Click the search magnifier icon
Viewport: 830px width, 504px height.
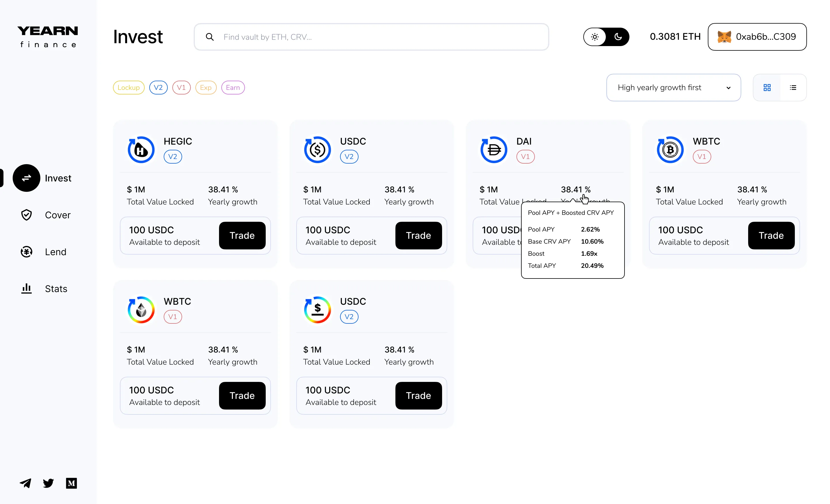click(210, 37)
